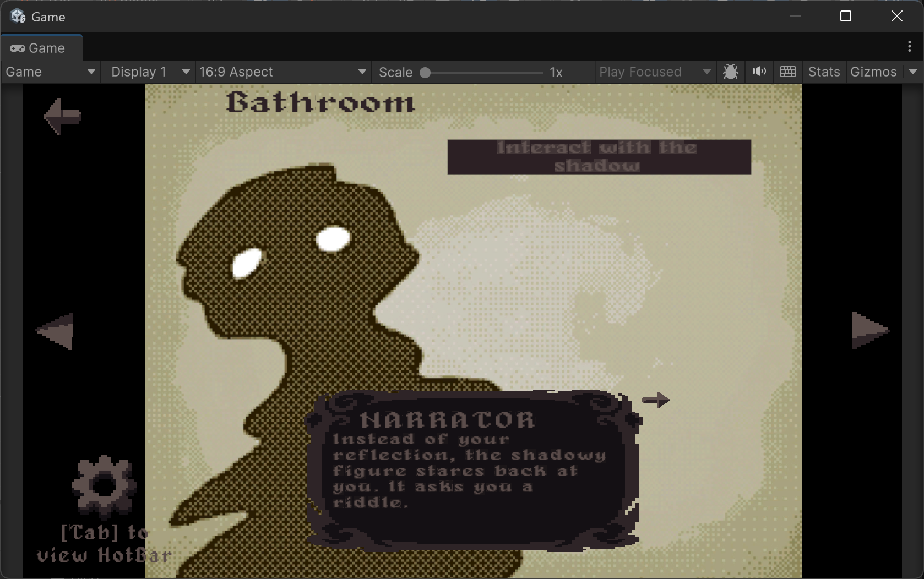
Task: Mute the game audio speaker icon
Action: click(759, 72)
